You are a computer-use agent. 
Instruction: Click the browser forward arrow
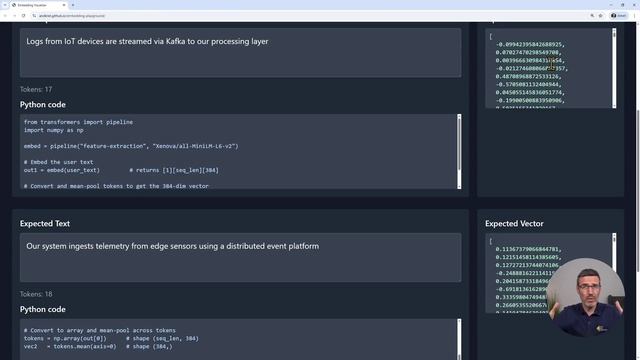(x=14, y=16)
